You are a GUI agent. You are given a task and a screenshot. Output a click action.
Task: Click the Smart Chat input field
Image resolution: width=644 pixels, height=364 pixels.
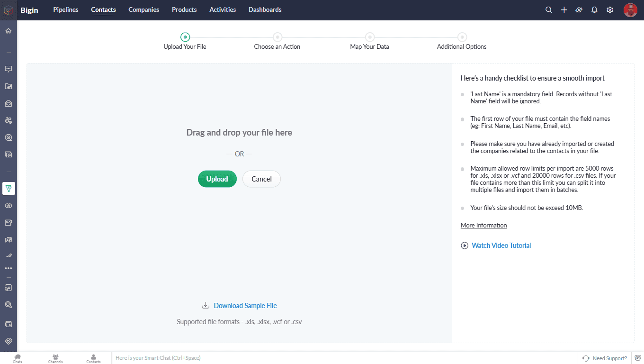pos(344,358)
